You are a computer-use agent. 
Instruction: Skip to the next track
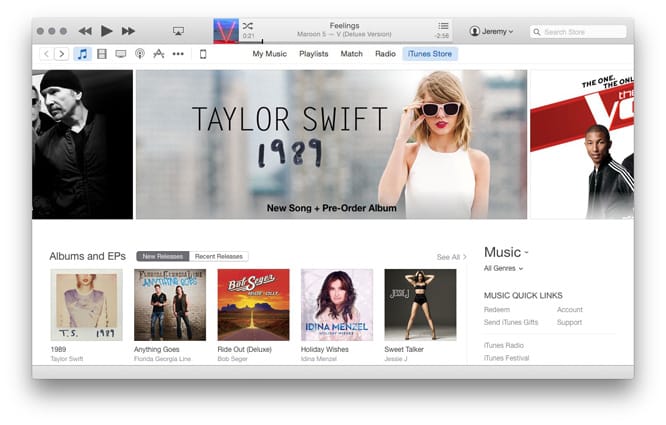(x=128, y=31)
